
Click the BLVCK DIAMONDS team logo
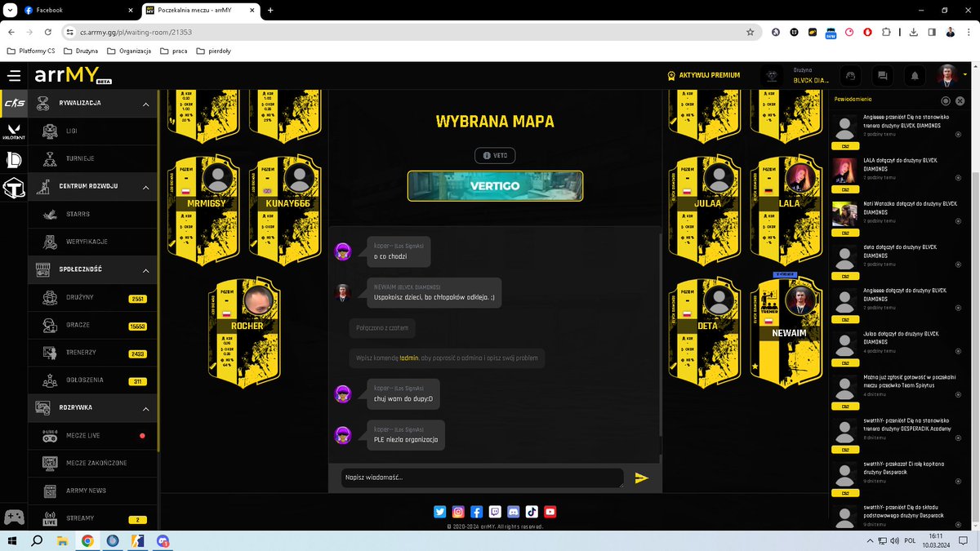(x=771, y=75)
